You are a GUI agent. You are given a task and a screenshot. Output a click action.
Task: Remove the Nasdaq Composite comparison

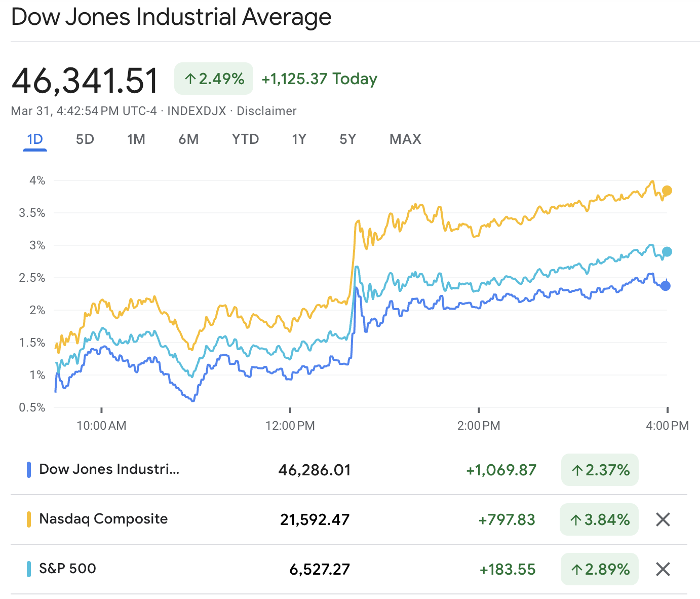(663, 519)
